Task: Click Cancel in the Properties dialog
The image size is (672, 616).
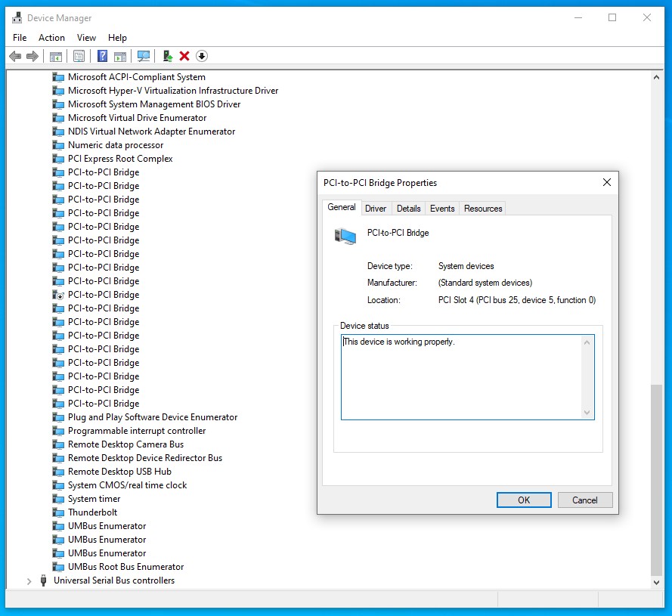Action: click(x=584, y=500)
